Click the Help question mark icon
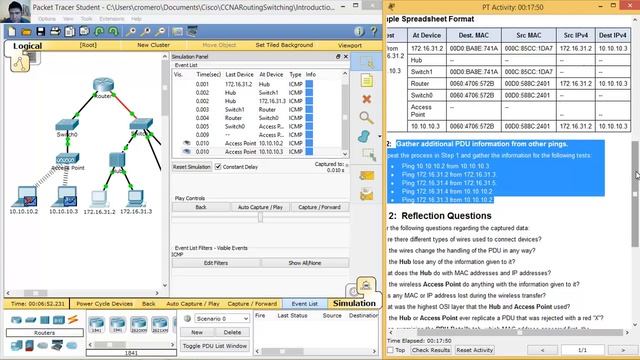Viewport: 640px width, 360px height. point(373,31)
